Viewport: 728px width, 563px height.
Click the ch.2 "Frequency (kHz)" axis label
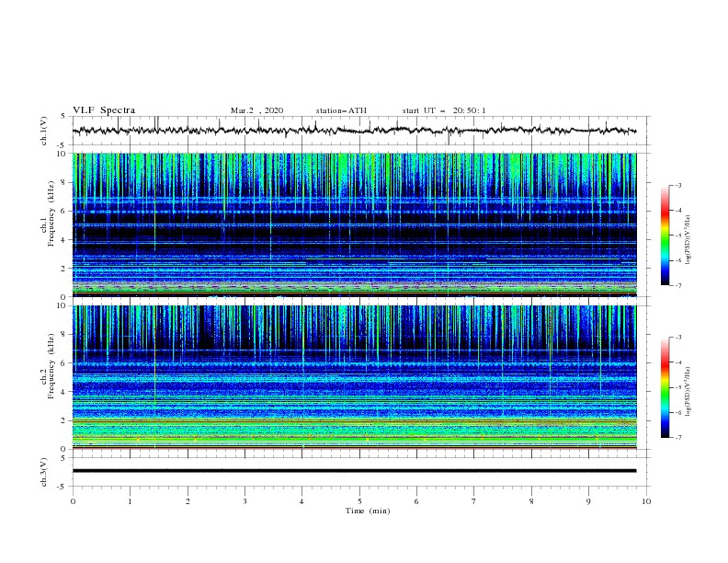pos(51,365)
